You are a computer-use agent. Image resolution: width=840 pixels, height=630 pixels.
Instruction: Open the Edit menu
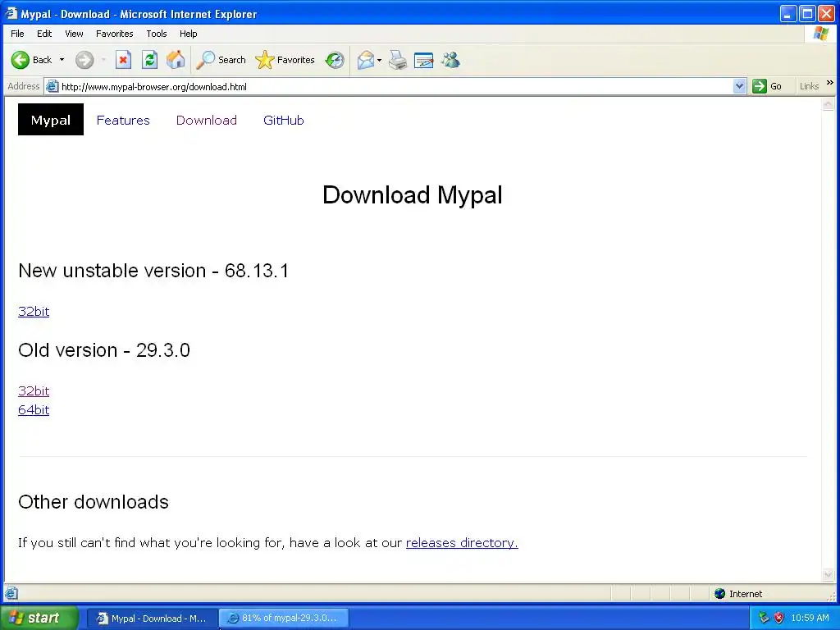coord(44,34)
